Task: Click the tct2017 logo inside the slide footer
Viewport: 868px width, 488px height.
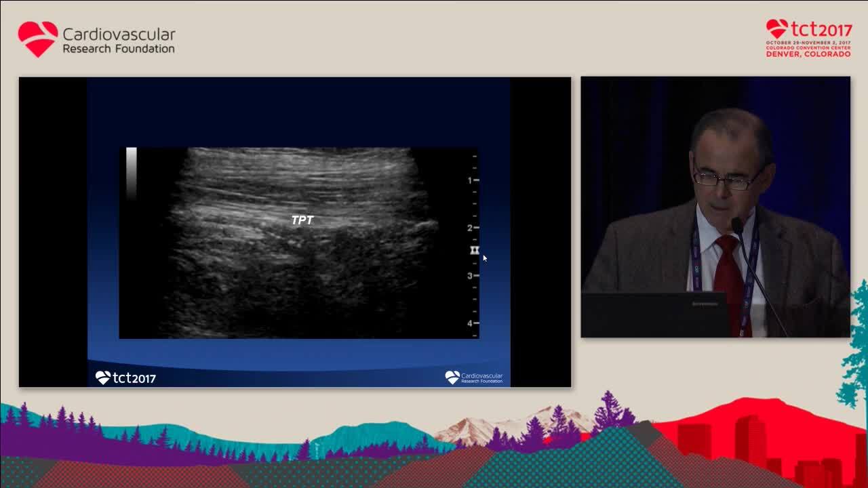Action: pyautogui.click(x=125, y=378)
